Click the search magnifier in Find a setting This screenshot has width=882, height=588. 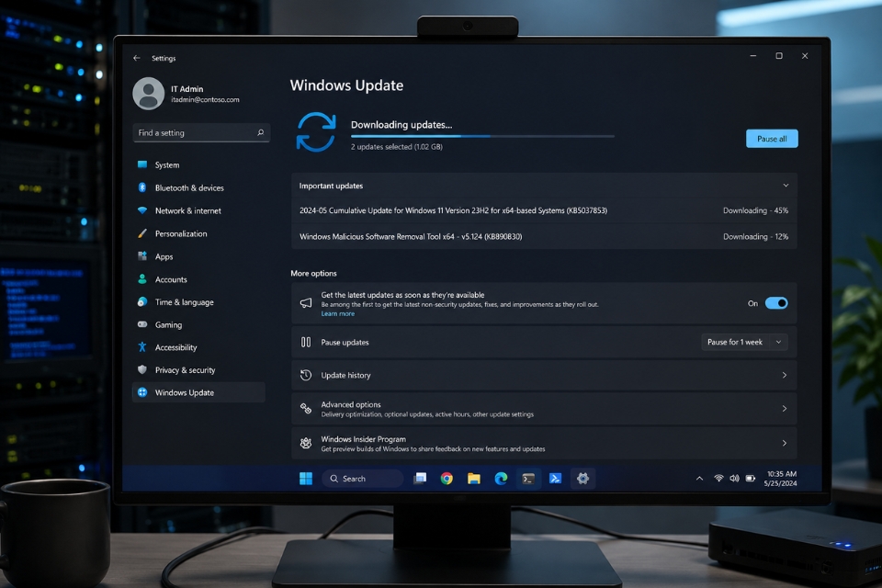click(x=260, y=133)
